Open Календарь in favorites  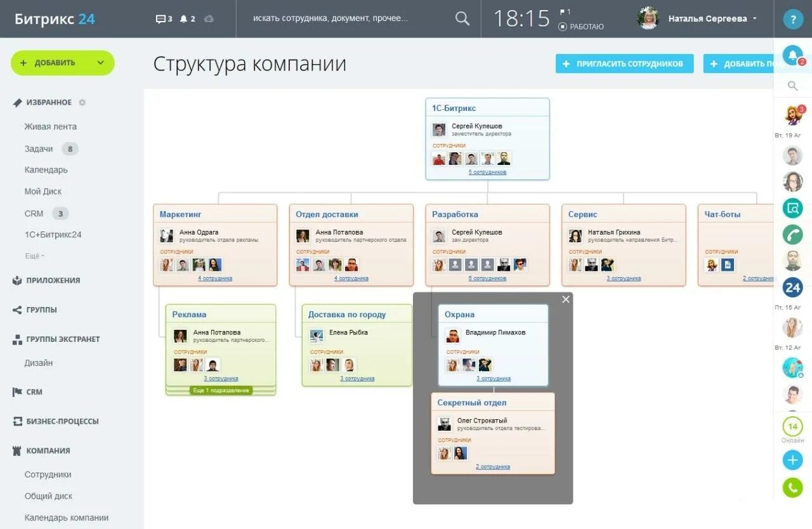point(46,169)
